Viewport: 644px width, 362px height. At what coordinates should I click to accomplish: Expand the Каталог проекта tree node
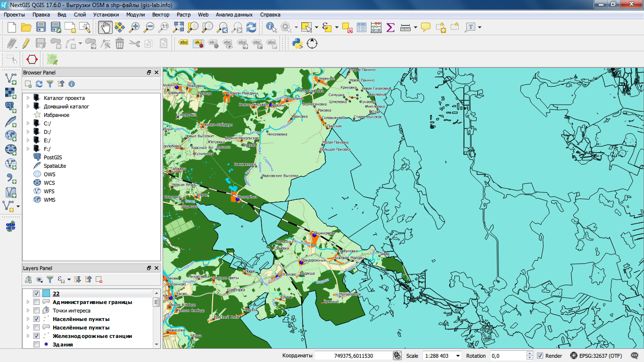pos(28,98)
